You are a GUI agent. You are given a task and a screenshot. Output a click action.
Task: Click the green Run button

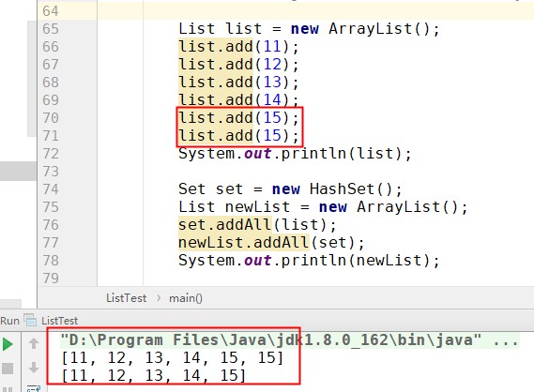(8, 344)
